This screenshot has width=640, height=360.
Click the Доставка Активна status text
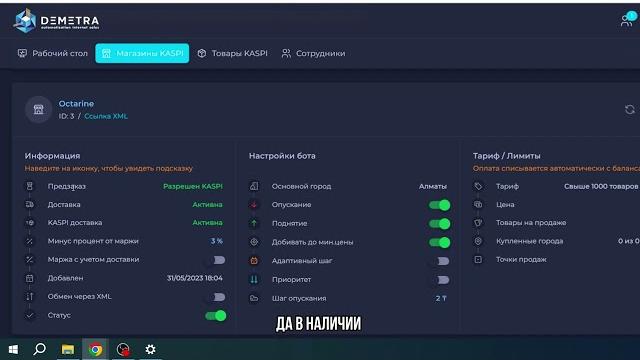tap(207, 204)
